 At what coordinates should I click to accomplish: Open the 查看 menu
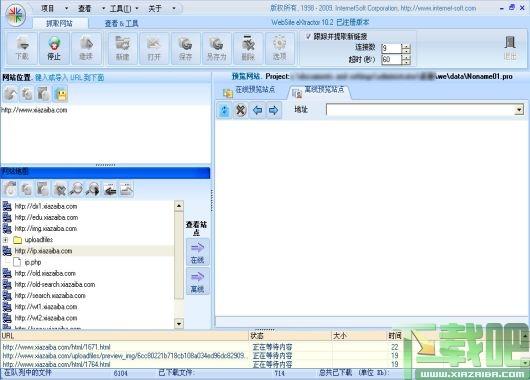[85, 8]
